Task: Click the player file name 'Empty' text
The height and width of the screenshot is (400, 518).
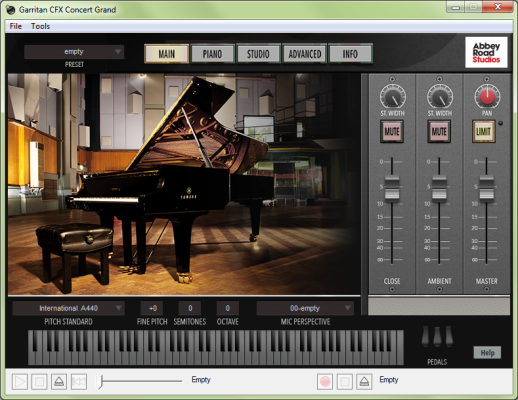Action: [x=201, y=380]
